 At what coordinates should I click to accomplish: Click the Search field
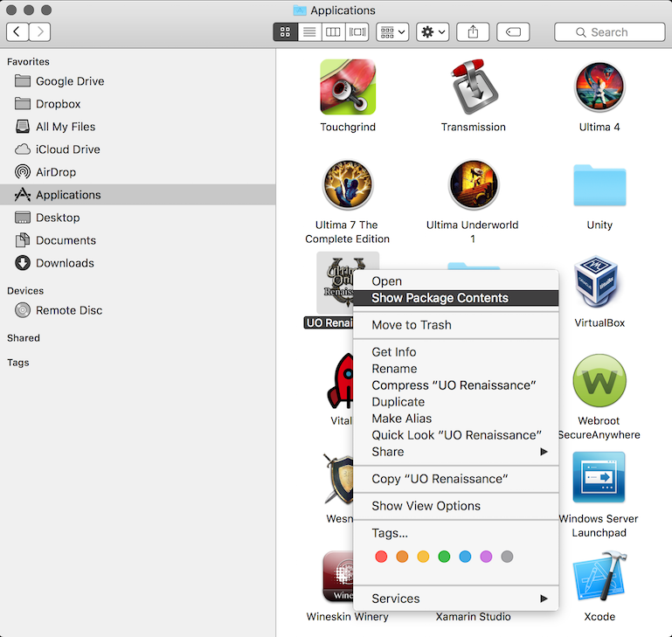(609, 32)
